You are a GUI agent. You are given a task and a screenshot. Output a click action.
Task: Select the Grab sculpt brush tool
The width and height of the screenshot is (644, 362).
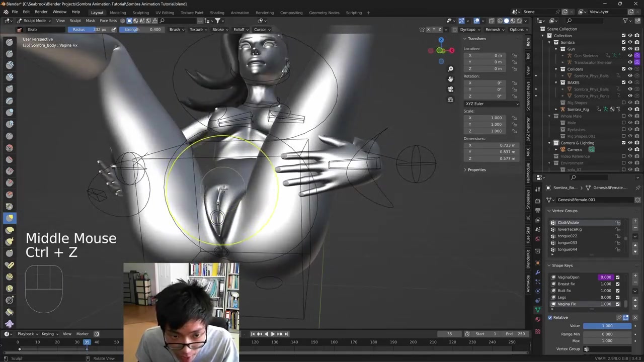pyautogui.click(x=10, y=218)
